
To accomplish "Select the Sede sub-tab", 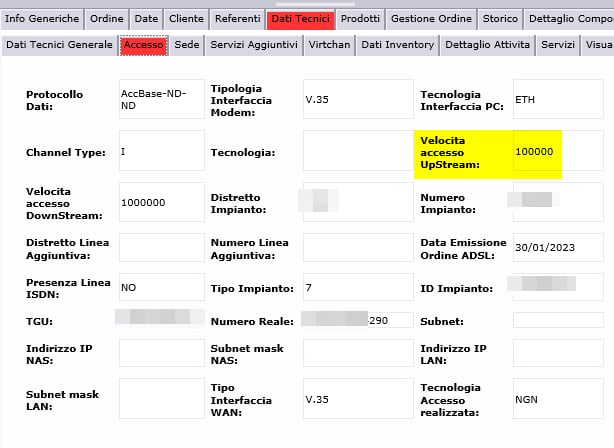I will coord(187,45).
